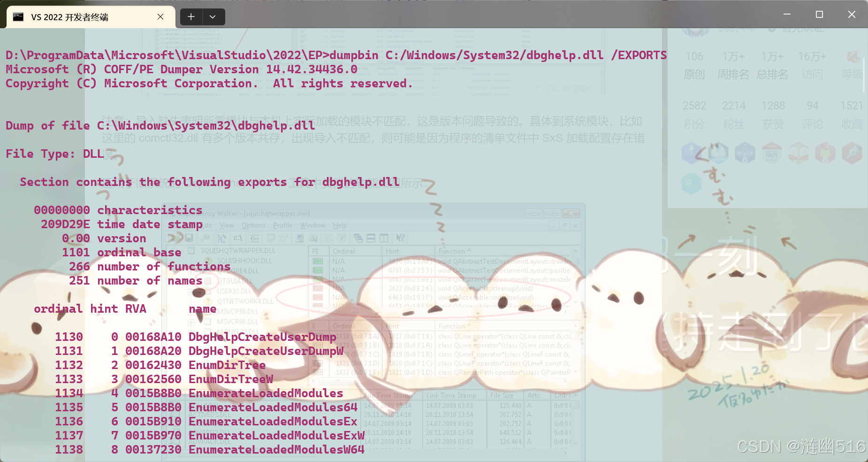
Task: Click the 'COFF/PE Dumper Version 14.42.34436.0' line
Action: pos(182,69)
